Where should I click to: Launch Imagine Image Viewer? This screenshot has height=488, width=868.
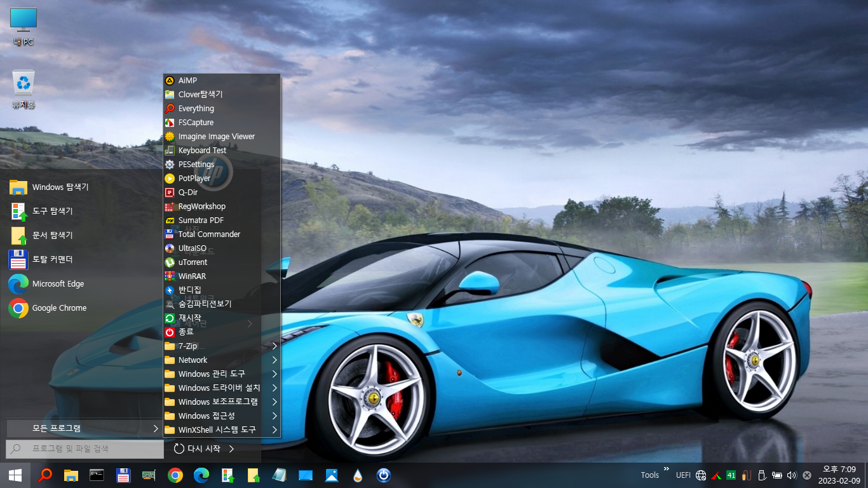(221, 137)
